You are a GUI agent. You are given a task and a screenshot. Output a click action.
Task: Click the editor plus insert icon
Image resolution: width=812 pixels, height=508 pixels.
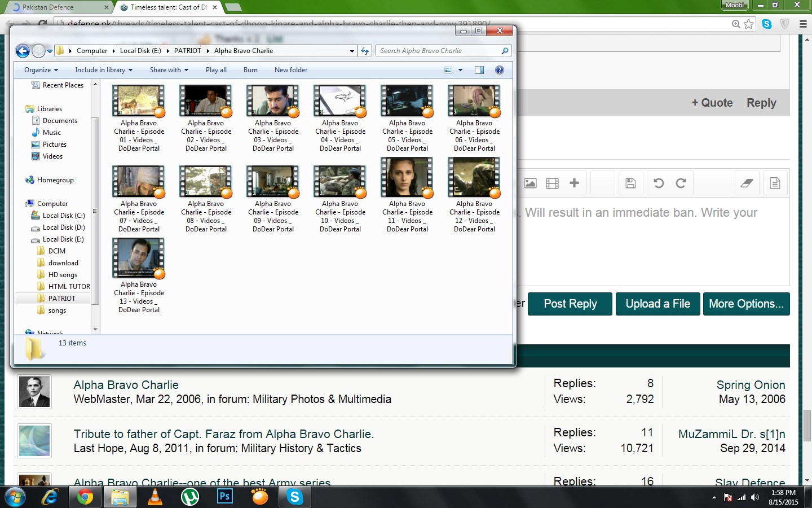click(574, 183)
